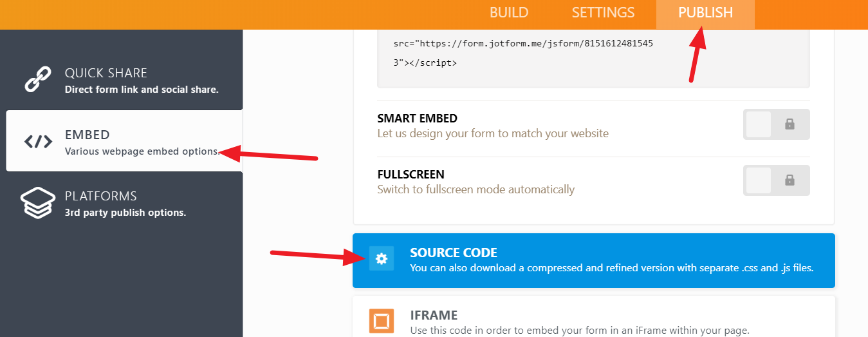The image size is (868, 337).
Task: Click the SMART EMBED heading text
Action: [x=417, y=119]
